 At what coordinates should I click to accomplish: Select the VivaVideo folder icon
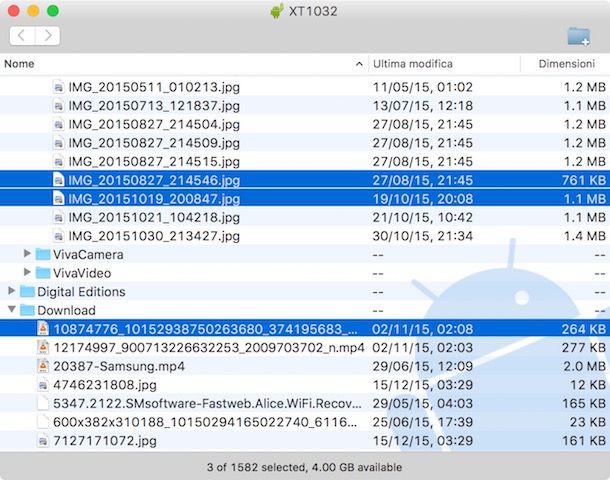coord(43,273)
